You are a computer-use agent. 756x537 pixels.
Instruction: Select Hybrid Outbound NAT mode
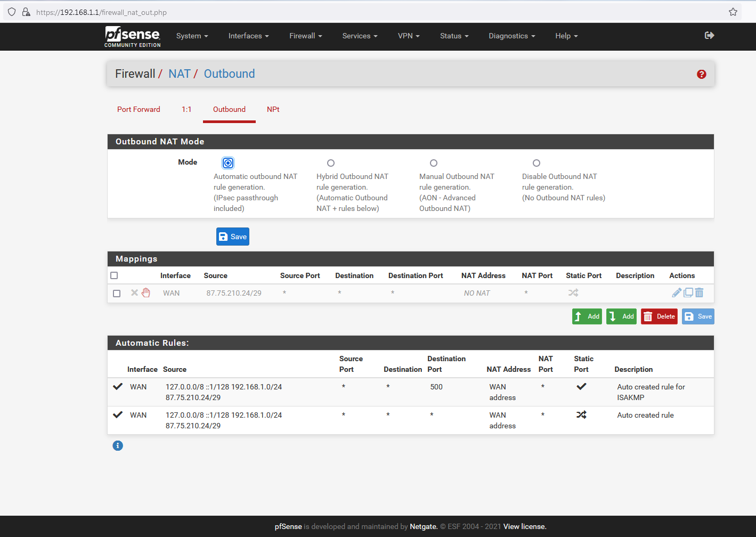pos(331,163)
